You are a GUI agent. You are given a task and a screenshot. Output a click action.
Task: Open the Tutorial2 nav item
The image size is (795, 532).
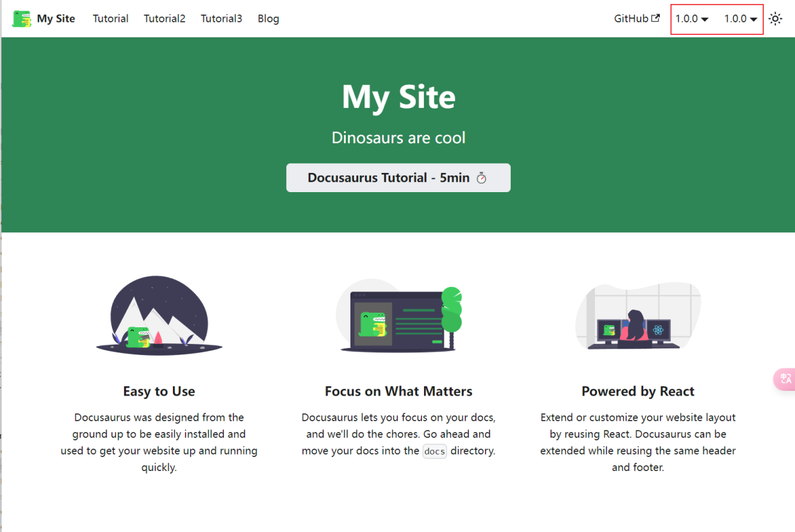click(x=164, y=19)
